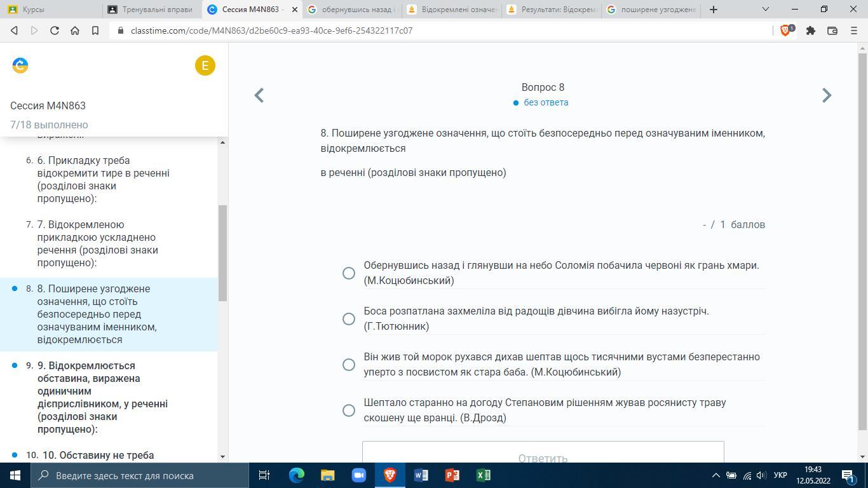Open a new browser tab
This screenshot has width=868, height=488.
714,10
